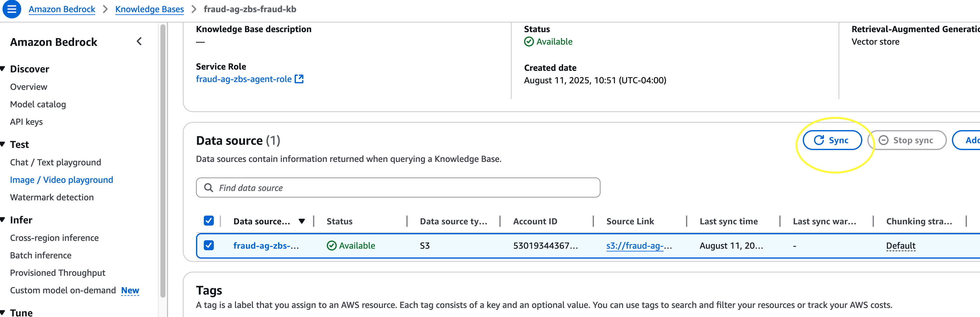Click the data source row Available status icon
This screenshot has height=317, width=980.
331,246
